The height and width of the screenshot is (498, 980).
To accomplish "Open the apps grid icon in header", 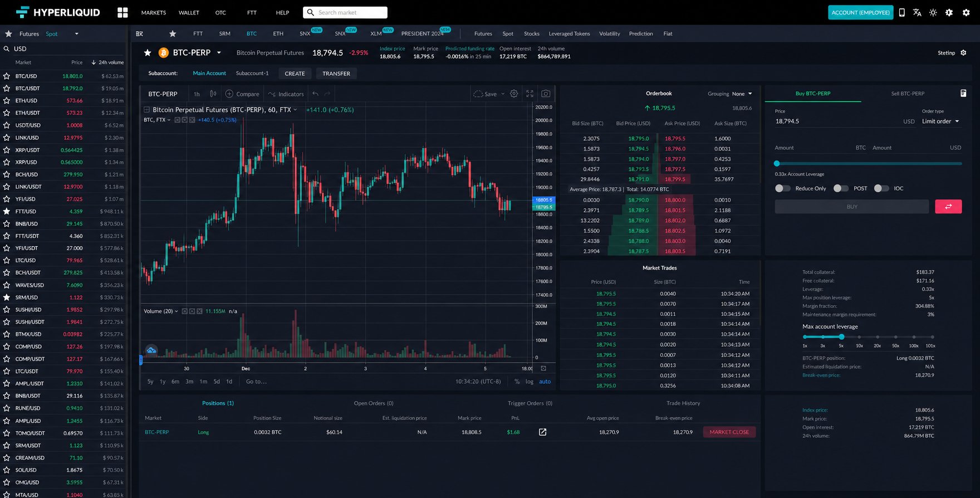I will click(x=122, y=12).
